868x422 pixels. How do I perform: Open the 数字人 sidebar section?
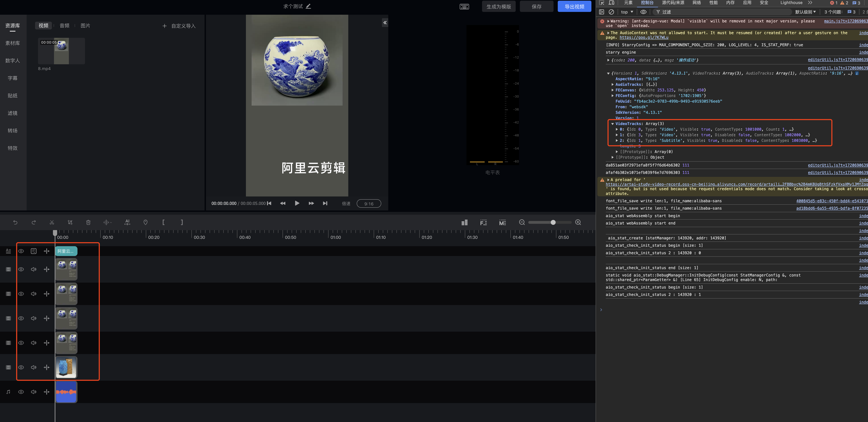(x=12, y=61)
